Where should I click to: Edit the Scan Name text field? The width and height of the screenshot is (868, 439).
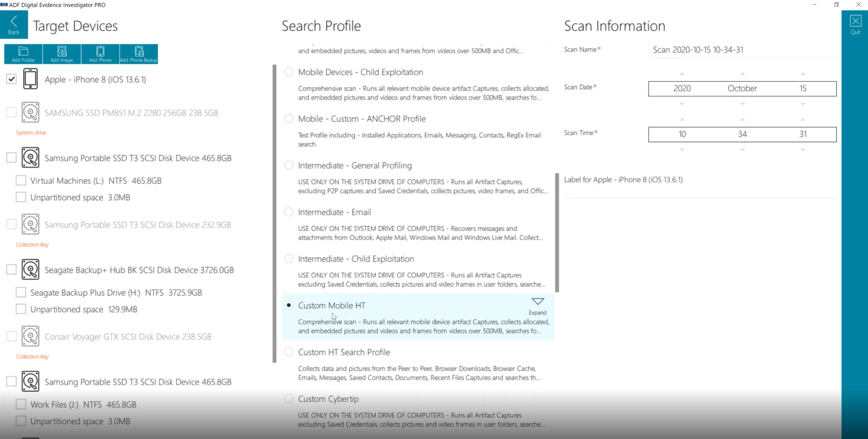tap(742, 50)
